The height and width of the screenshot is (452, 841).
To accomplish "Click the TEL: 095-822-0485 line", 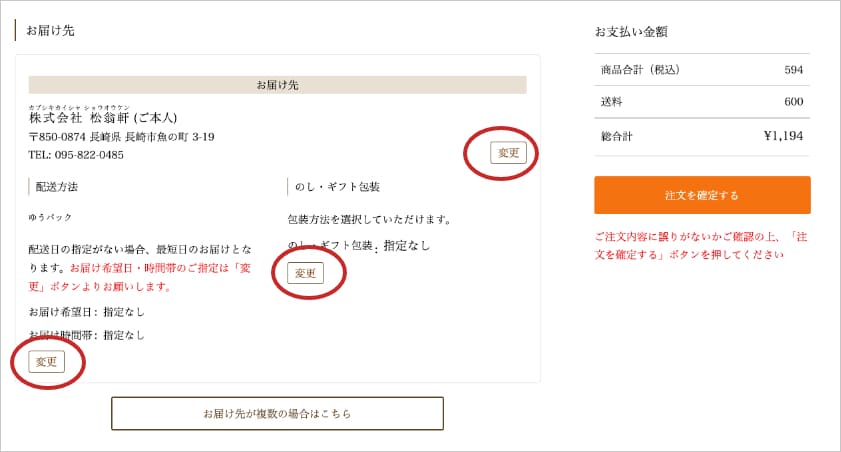I will (x=76, y=155).
